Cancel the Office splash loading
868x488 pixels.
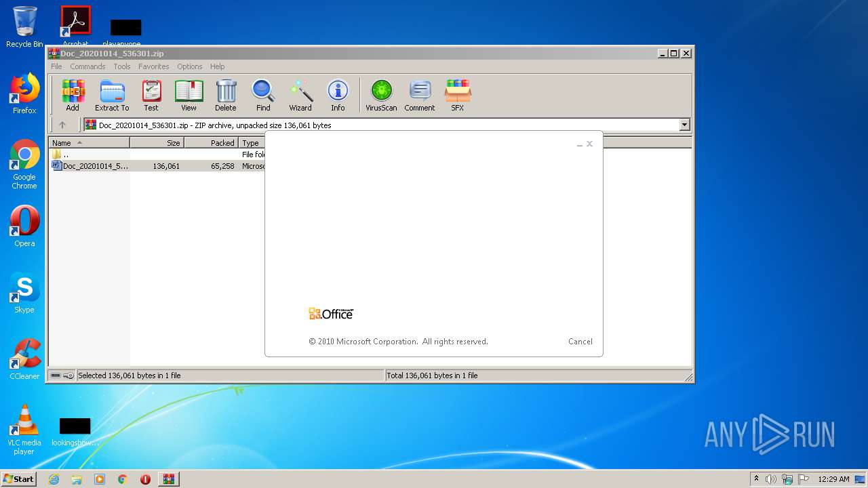[580, 342]
